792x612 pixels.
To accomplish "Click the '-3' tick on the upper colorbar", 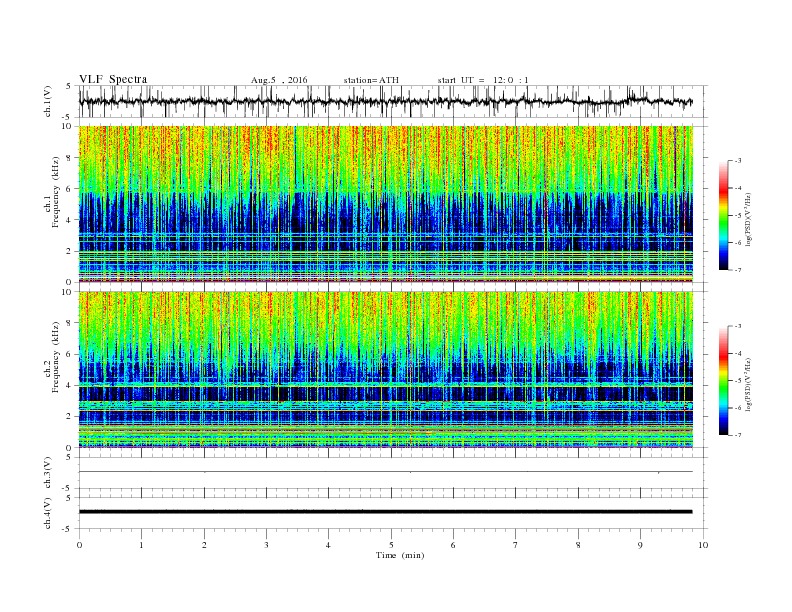I will 737,161.
